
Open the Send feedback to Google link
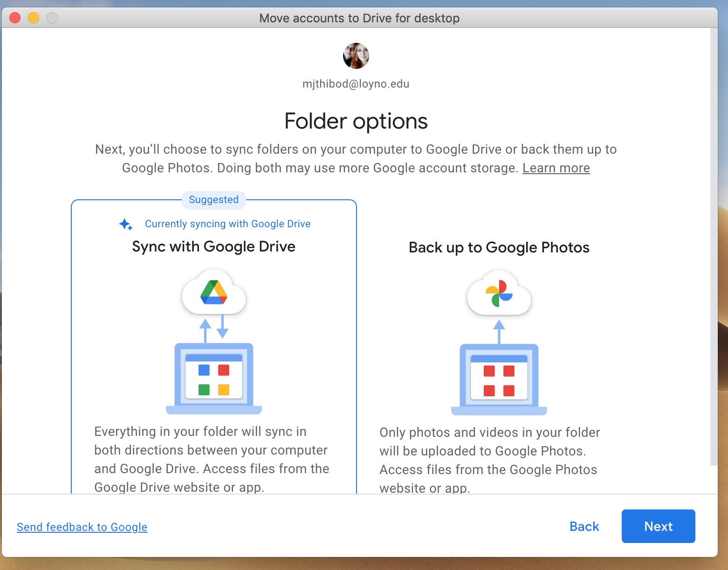(82, 527)
